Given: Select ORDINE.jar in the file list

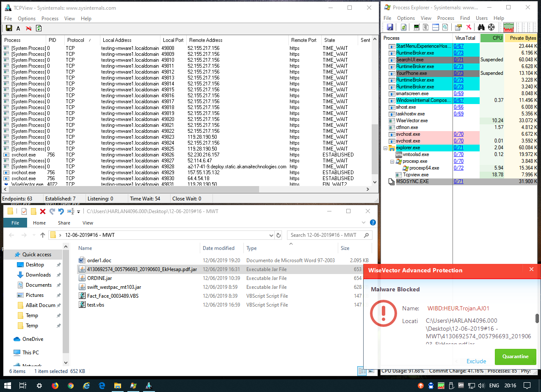Looking at the screenshot, I should [x=99, y=278].
